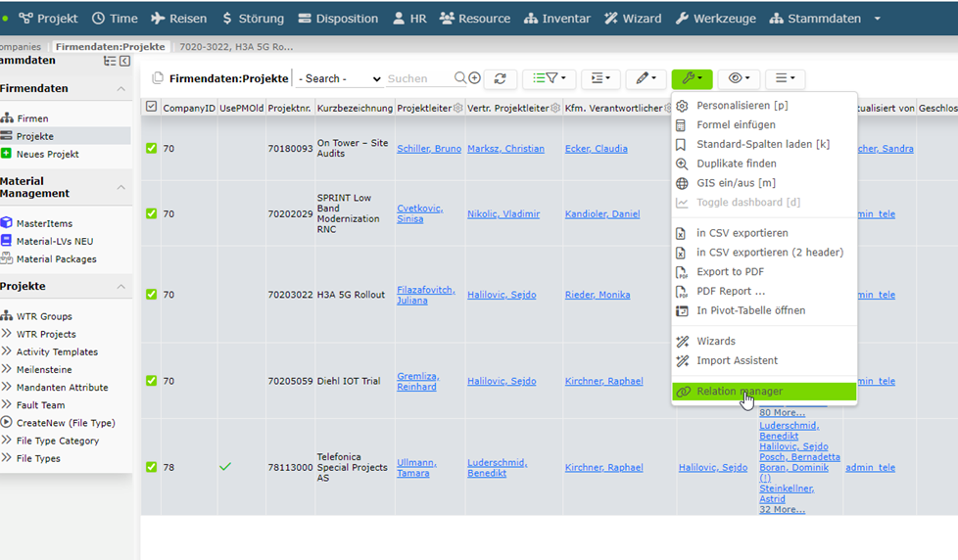Collapse the sidebar with arrow icon
Viewport: 958px width, 560px height.
(124, 61)
